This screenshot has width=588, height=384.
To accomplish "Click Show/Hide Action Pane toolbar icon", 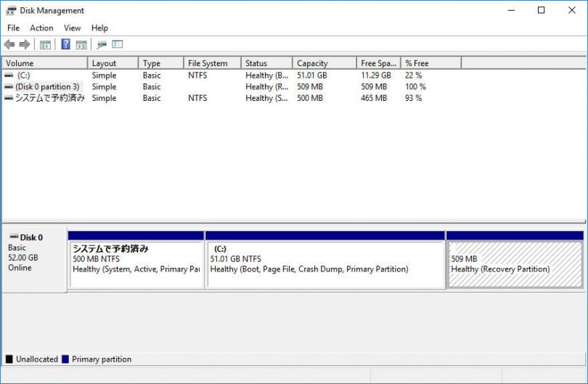I will [x=81, y=45].
